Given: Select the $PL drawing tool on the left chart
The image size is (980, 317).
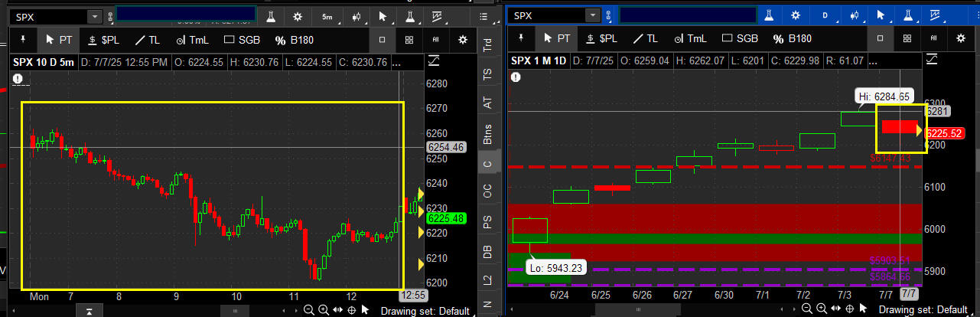Looking at the screenshot, I should (x=104, y=39).
